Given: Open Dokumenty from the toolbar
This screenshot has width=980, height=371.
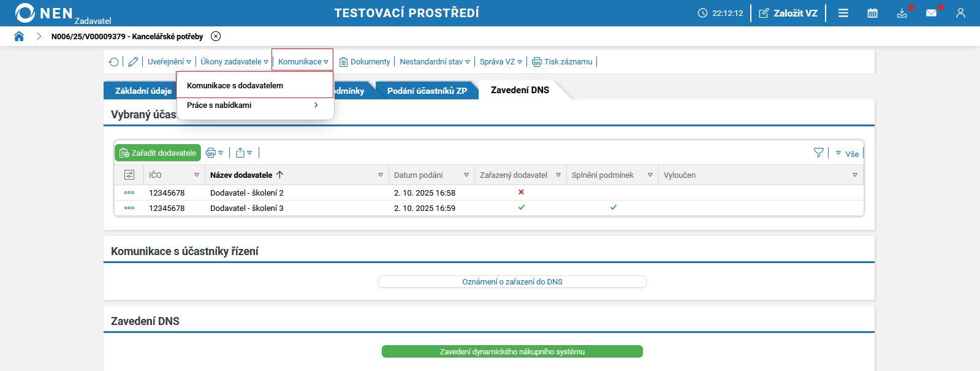Looking at the screenshot, I should click(x=365, y=62).
